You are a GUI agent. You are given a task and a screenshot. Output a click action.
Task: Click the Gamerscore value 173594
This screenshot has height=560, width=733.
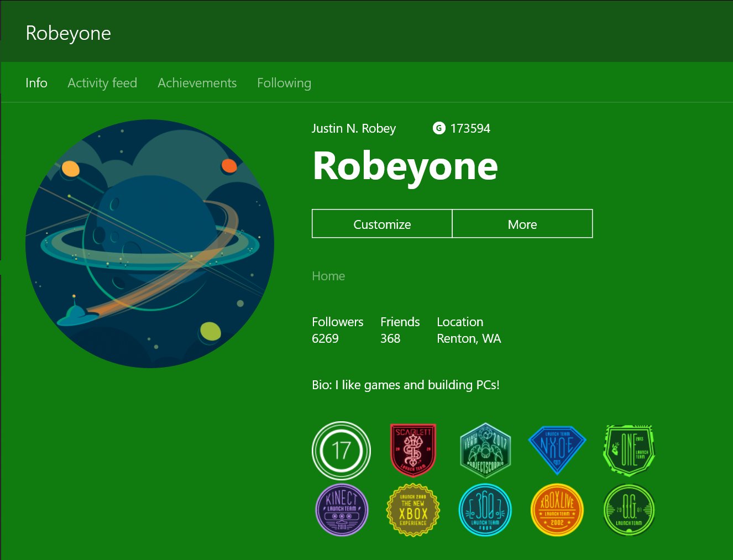point(470,128)
